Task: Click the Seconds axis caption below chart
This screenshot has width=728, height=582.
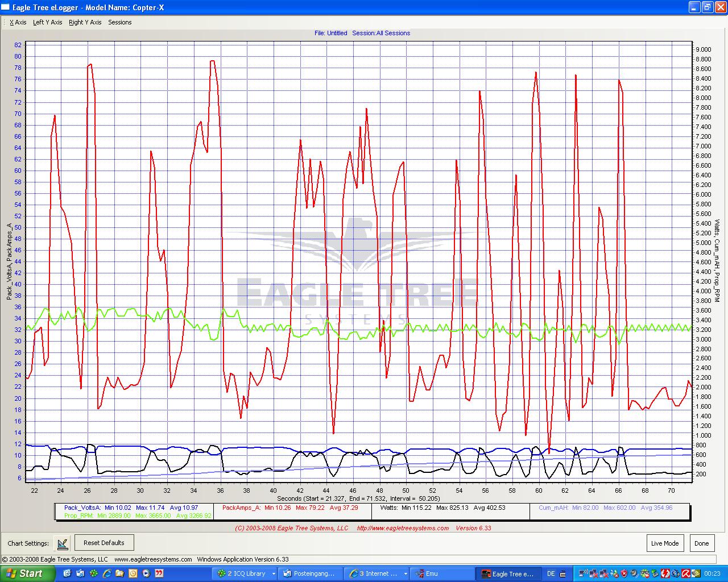Action: [358, 498]
